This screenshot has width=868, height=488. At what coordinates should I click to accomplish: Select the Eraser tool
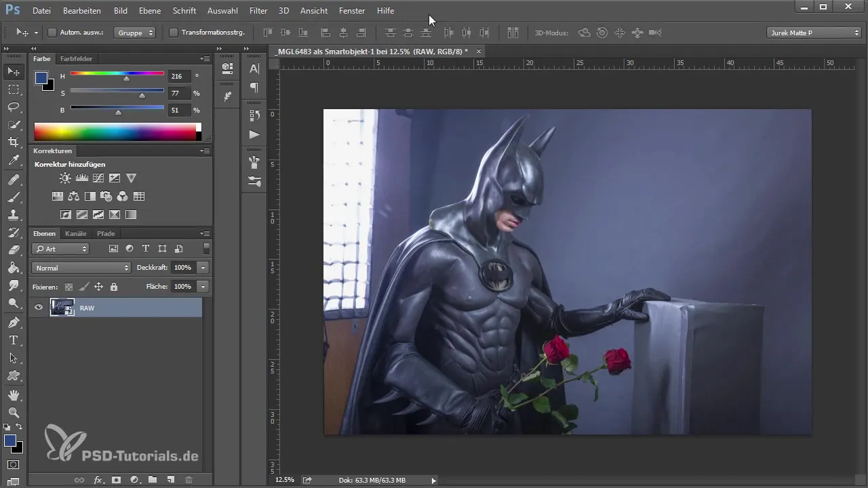(14, 250)
